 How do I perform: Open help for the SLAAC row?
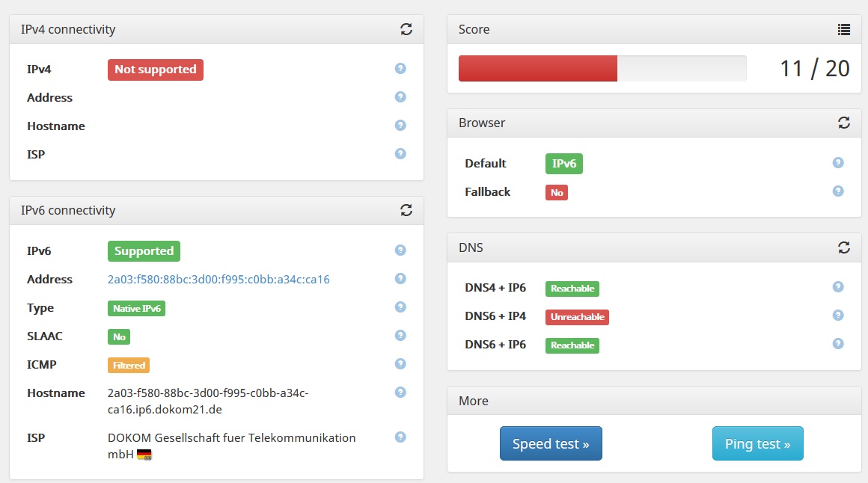pos(400,335)
